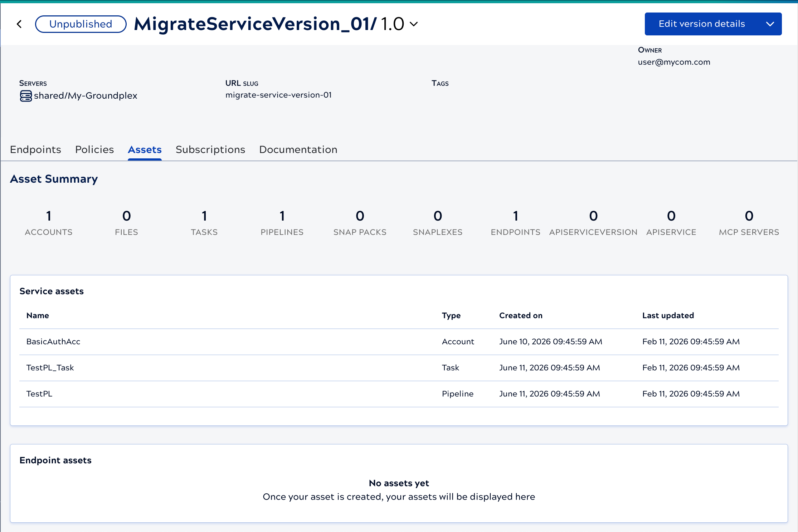Select the TestPL pipeline name
Viewport: 798px width, 532px height.
tap(39, 394)
